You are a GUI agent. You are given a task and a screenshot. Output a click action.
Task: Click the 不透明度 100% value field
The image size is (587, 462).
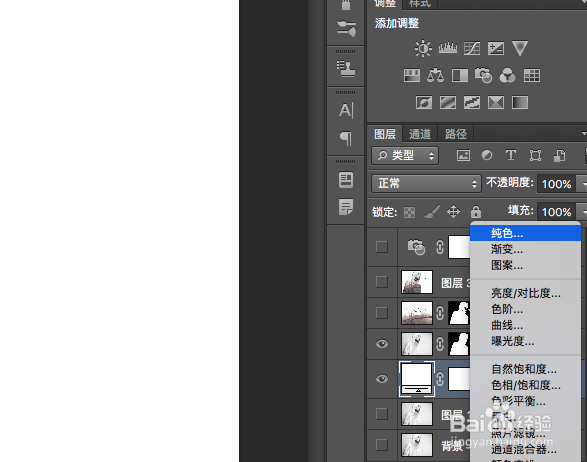(x=556, y=184)
